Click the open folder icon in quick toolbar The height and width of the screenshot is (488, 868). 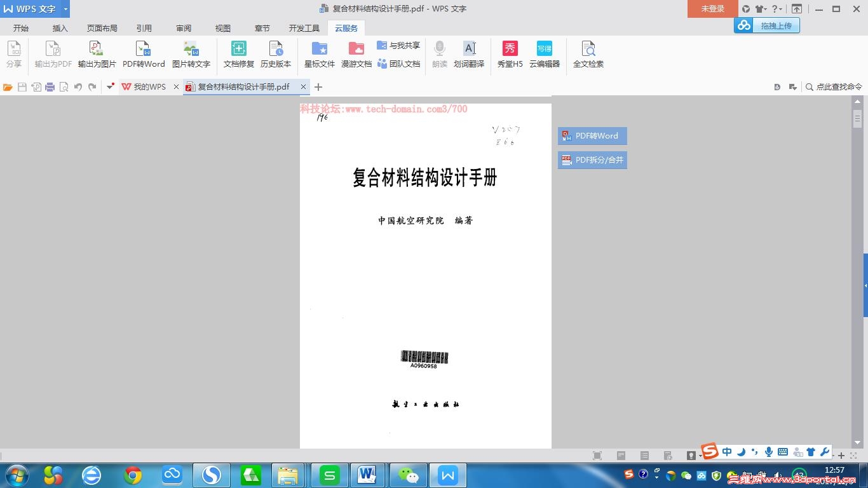(8, 87)
